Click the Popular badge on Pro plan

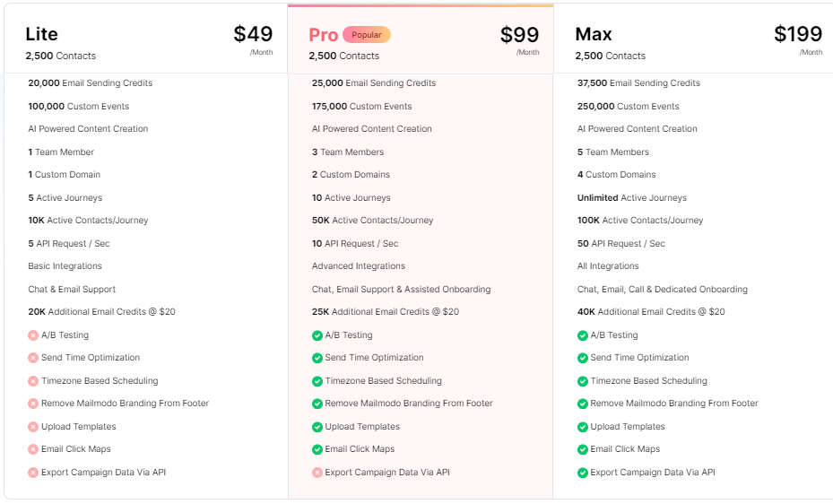pyautogui.click(x=366, y=35)
